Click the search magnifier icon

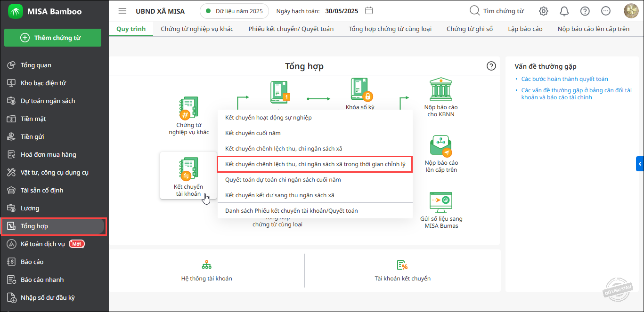474,11
